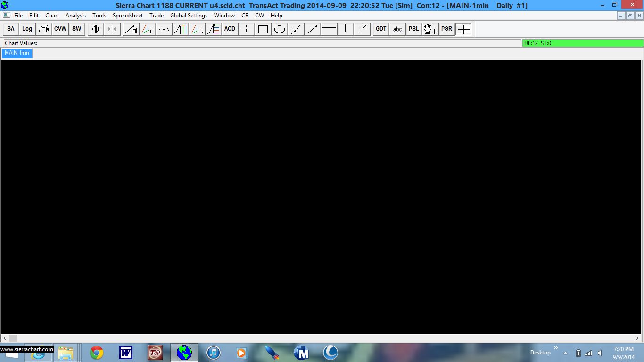Open the T@ application on taskbar
This screenshot has width=644, height=362.
pos(155,353)
